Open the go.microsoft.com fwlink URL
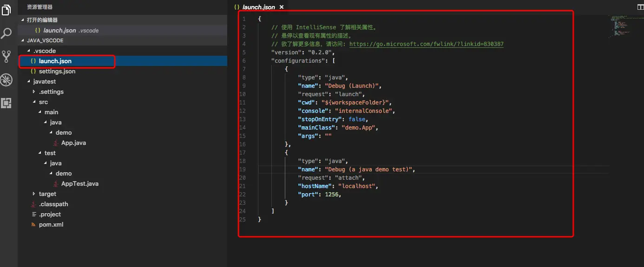Screen dimensions: 644x267 (426, 44)
